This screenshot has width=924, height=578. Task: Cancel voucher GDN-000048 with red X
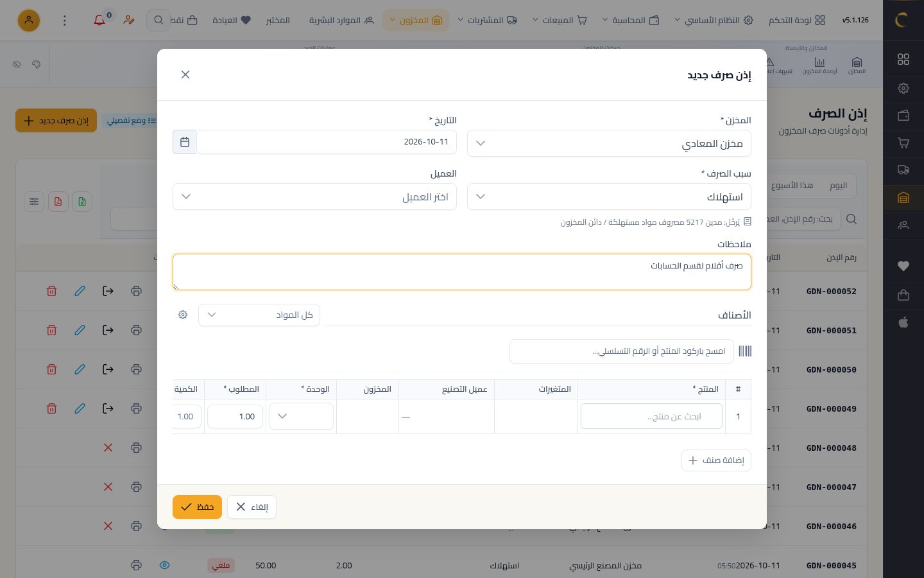[108, 448]
